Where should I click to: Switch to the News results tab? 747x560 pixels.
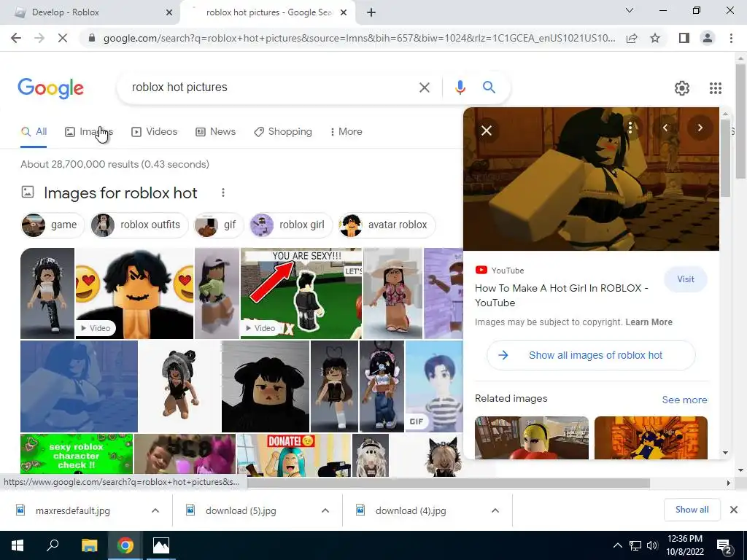(216, 131)
